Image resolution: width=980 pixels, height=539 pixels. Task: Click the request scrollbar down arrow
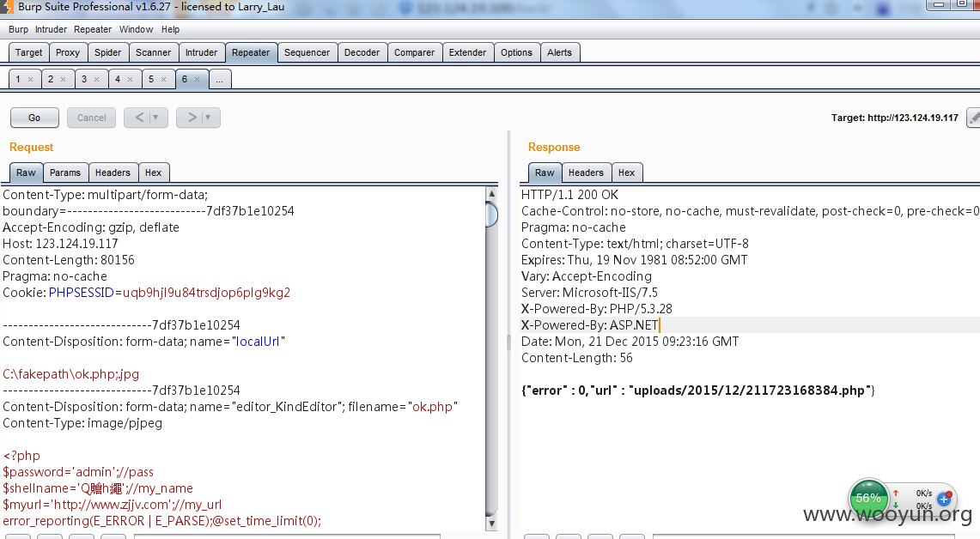[492, 524]
